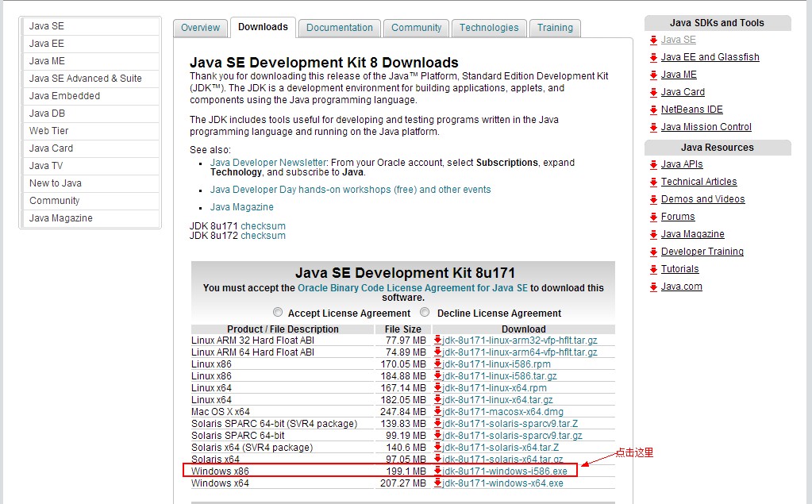812x504 pixels.
Task: Click Mac OS X x64 product cell
Action: [x=283, y=412]
